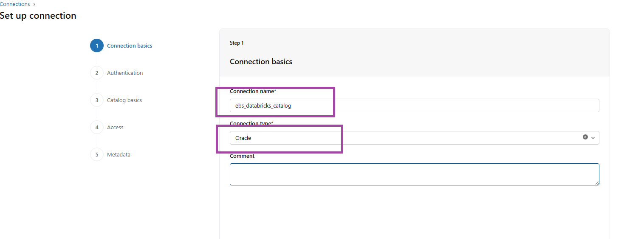Screen dimensions: 644x239
Task: Select the Metadata step label
Action: [x=119, y=155]
